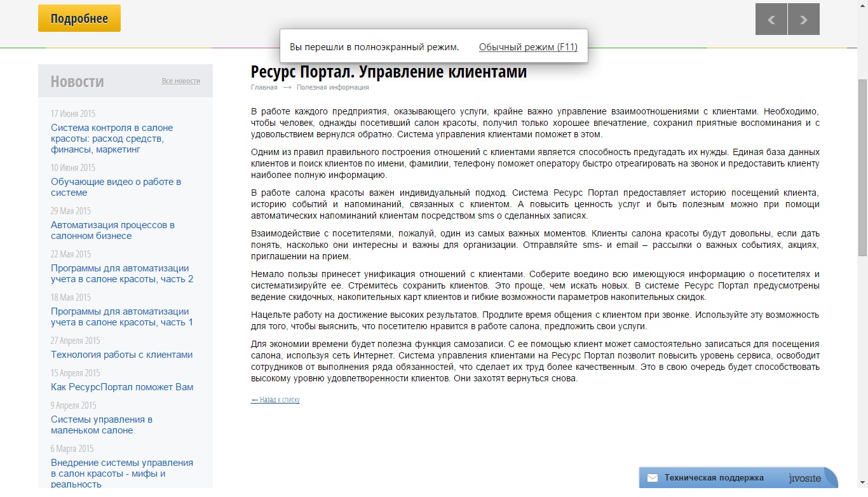This screenshot has width=868, height=497.
Task: Open the Техническая поддержка chat widget
Action: point(738,478)
